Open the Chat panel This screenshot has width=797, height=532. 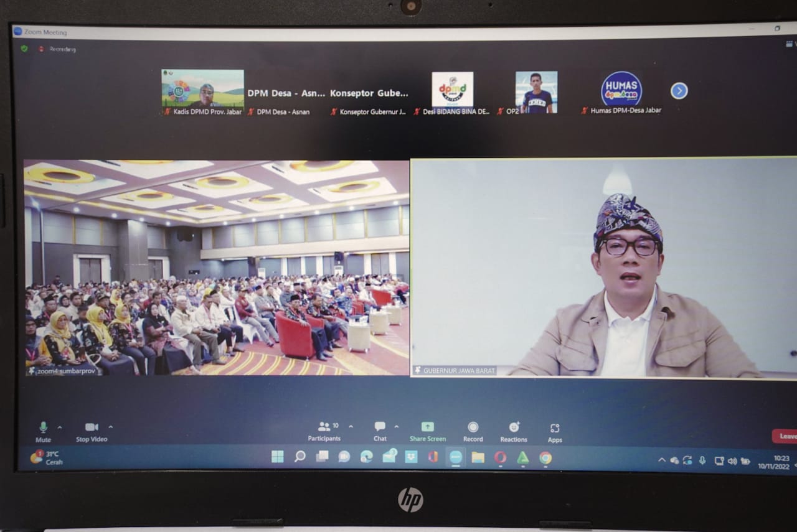380,431
